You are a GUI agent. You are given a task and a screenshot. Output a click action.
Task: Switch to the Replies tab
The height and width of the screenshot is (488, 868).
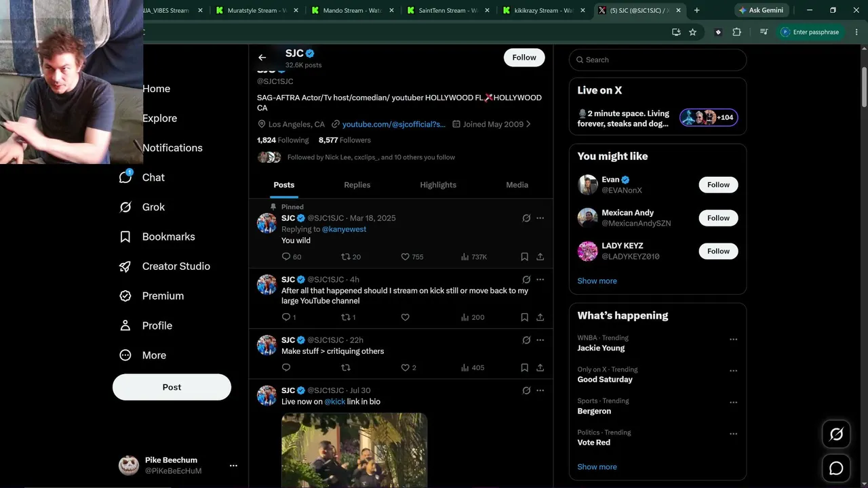(x=357, y=185)
